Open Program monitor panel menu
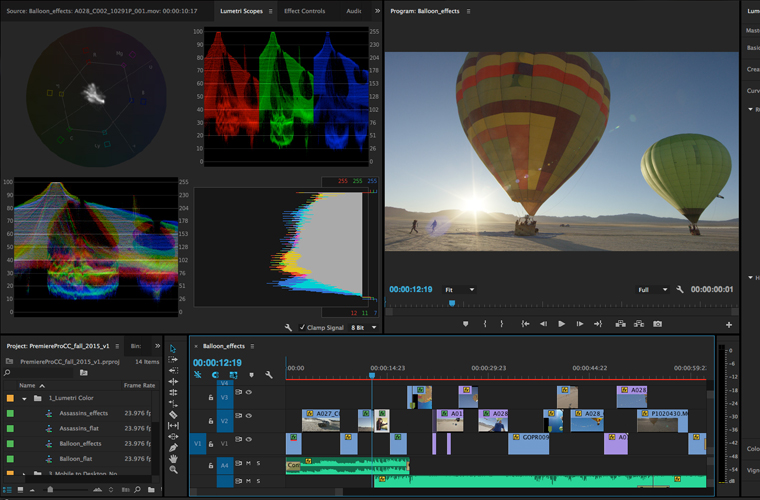 point(468,11)
